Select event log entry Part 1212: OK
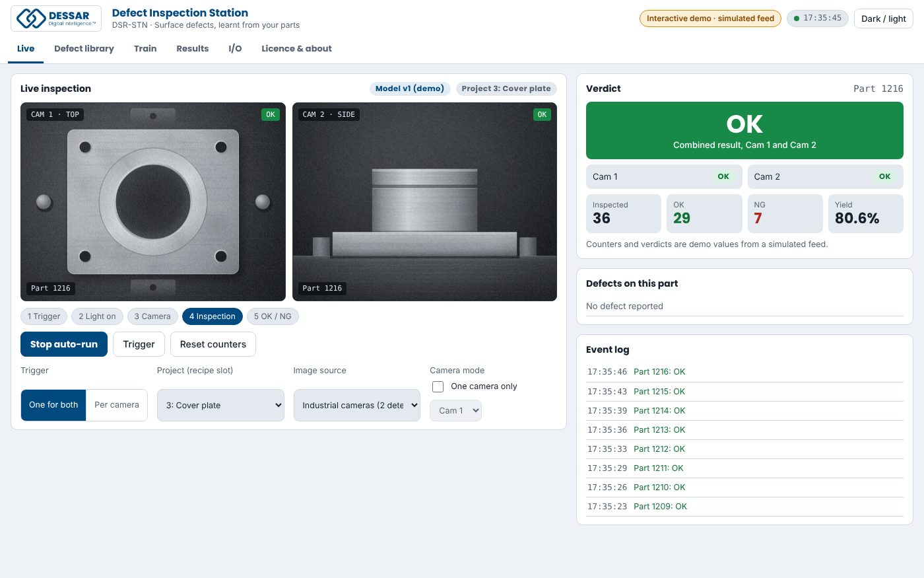This screenshot has height=578, width=924. (744, 449)
